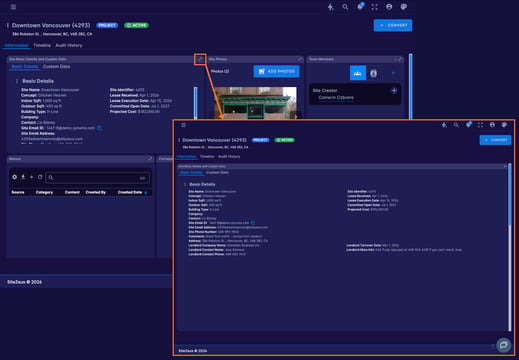Switch to Timeline tab on background page
The height and width of the screenshot is (360, 519).
pyautogui.click(x=42, y=45)
